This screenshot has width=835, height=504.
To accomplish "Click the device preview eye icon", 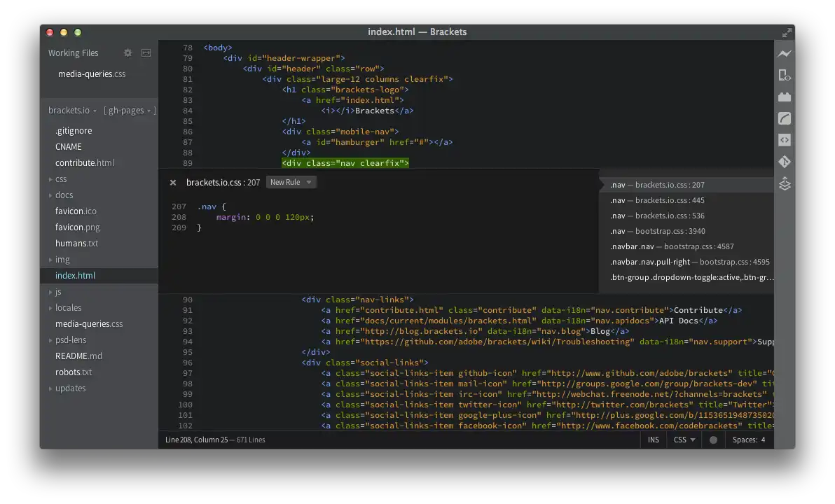I will (x=785, y=76).
